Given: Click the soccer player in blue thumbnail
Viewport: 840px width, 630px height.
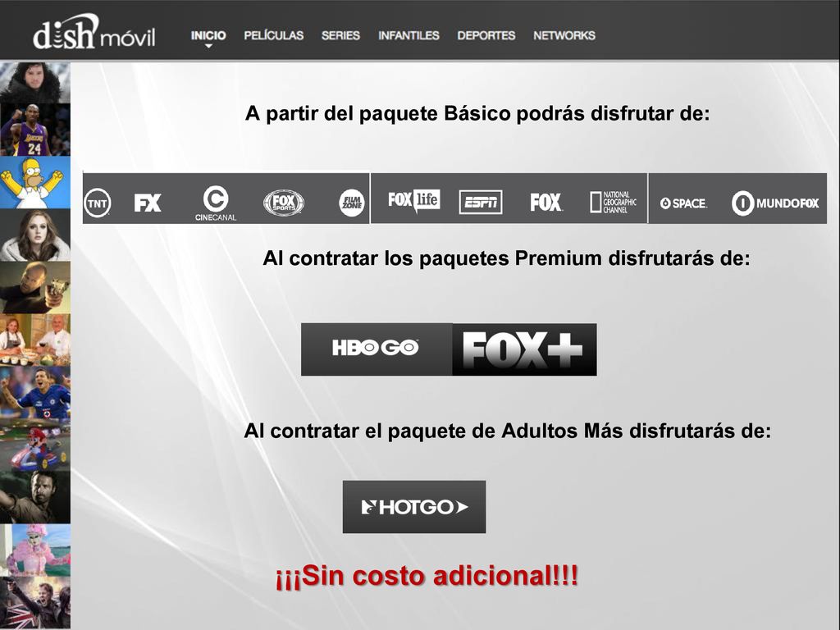Looking at the screenshot, I should (34, 392).
